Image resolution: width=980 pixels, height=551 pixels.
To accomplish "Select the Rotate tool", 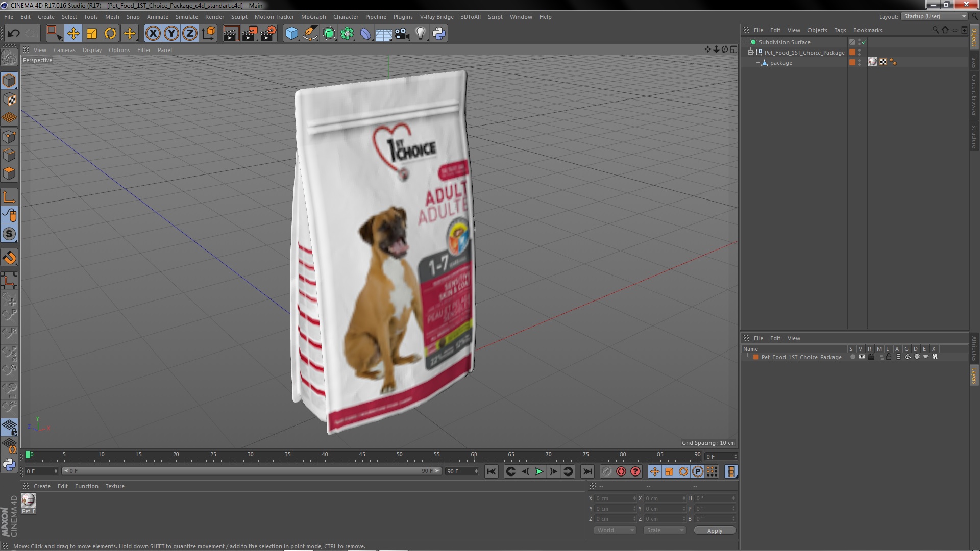I will click(110, 34).
